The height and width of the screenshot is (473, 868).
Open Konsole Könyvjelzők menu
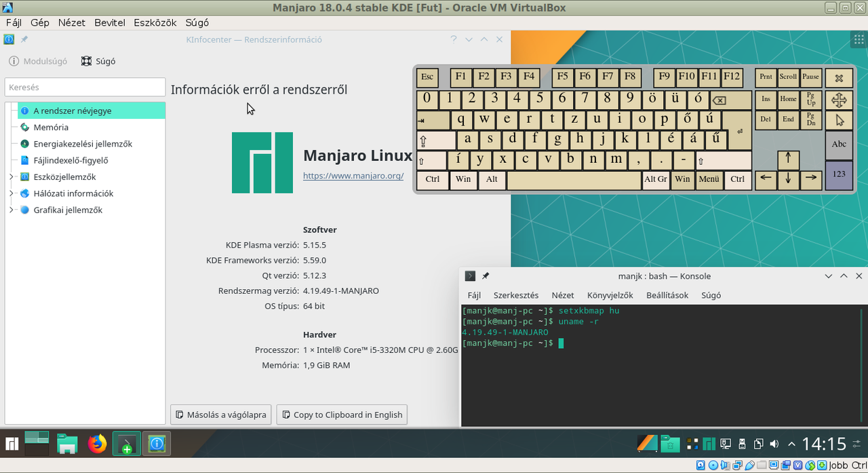click(x=610, y=295)
